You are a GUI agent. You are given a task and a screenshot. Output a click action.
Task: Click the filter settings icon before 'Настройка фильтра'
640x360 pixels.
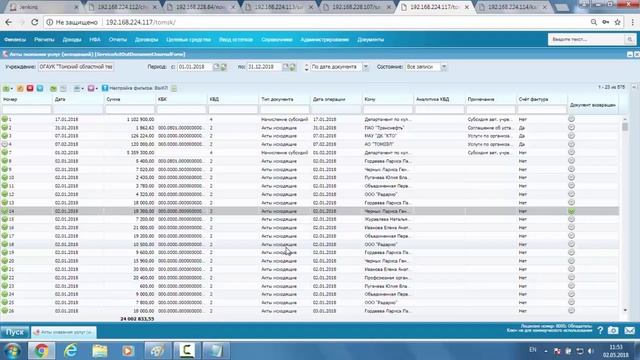click(105, 88)
